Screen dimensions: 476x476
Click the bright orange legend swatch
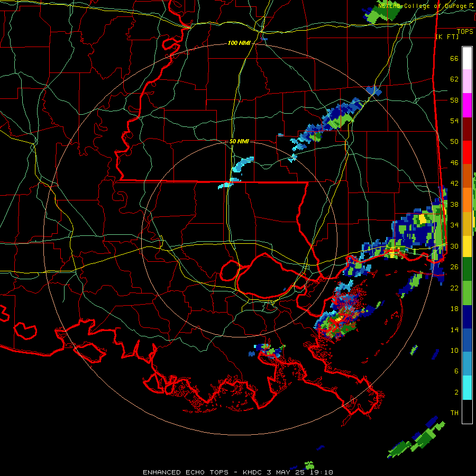[467, 199]
